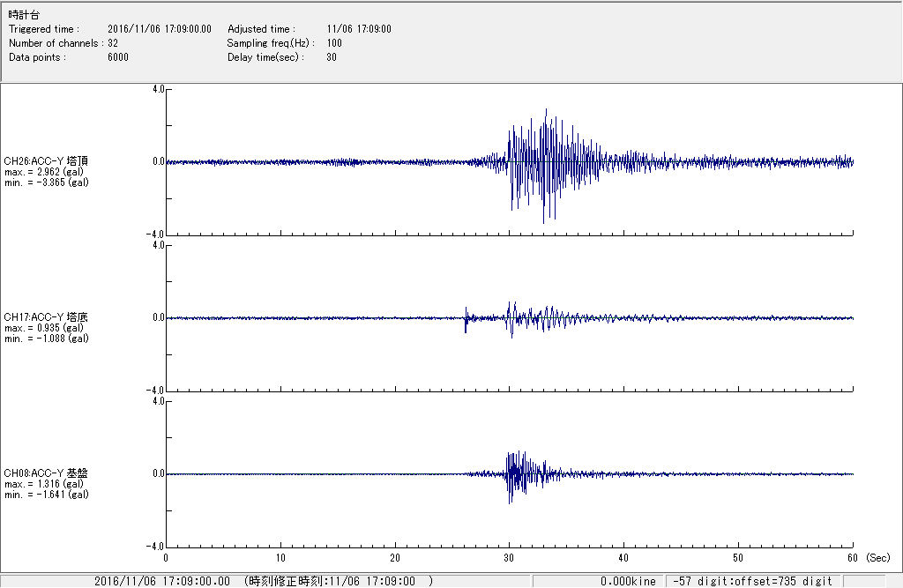
Task: Click the Delay time value 30
Action: point(331,57)
